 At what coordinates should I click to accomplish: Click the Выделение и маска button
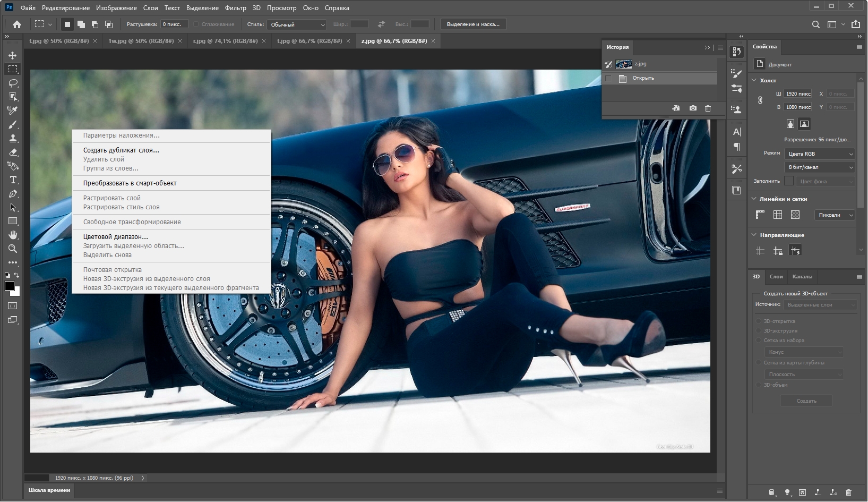(x=473, y=24)
